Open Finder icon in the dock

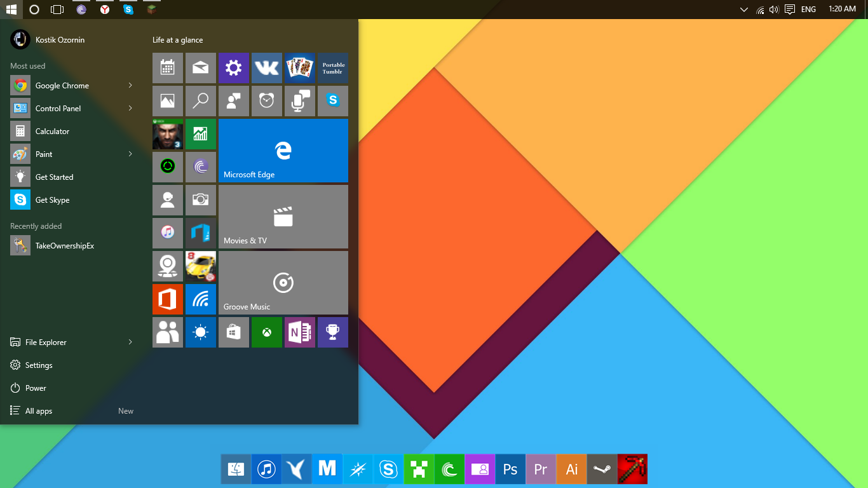[x=236, y=469]
